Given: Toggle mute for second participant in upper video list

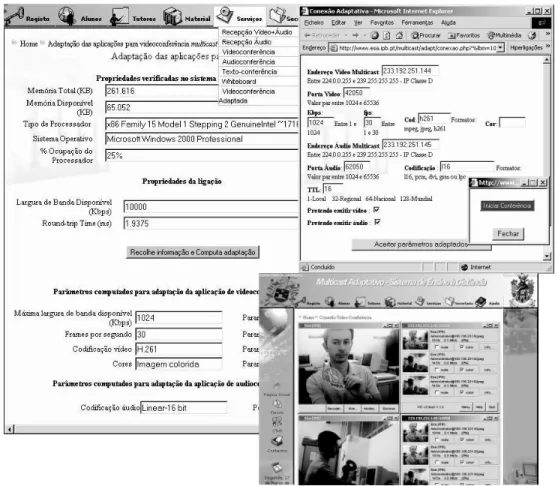Looking at the screenshot, I should 436,370.
